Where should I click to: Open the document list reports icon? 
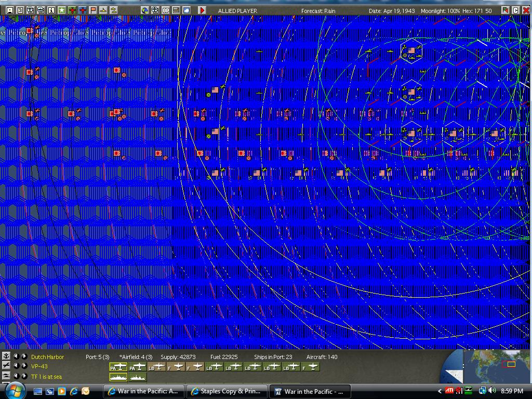tap(20, 10)
